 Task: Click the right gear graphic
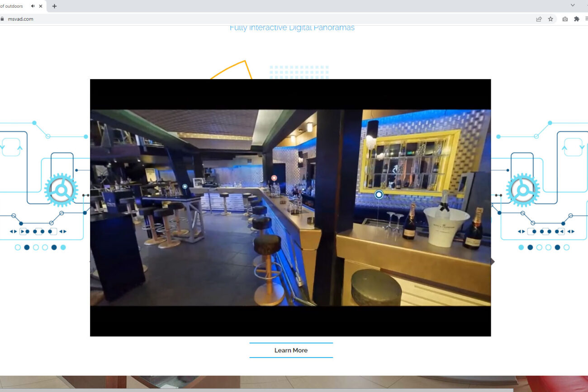[523, 190]
